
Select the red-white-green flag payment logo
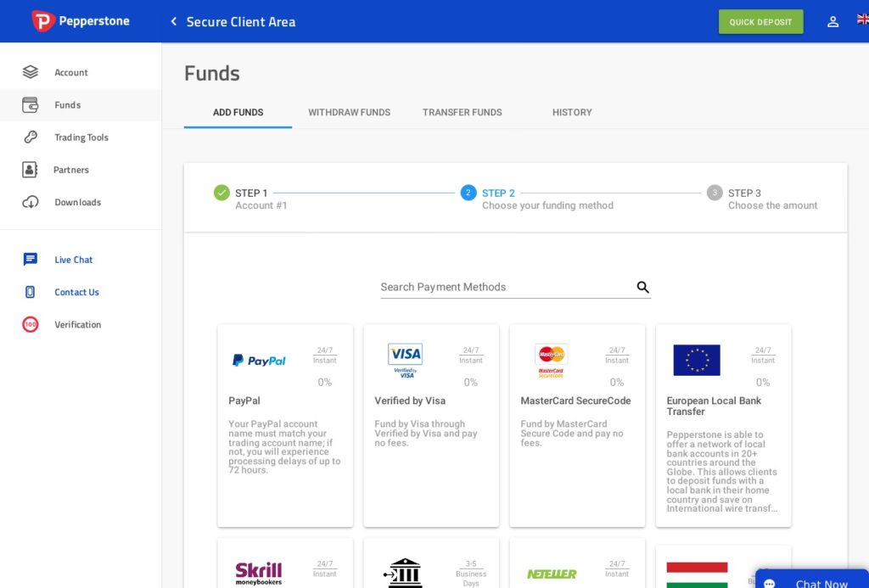pos(697,575)
